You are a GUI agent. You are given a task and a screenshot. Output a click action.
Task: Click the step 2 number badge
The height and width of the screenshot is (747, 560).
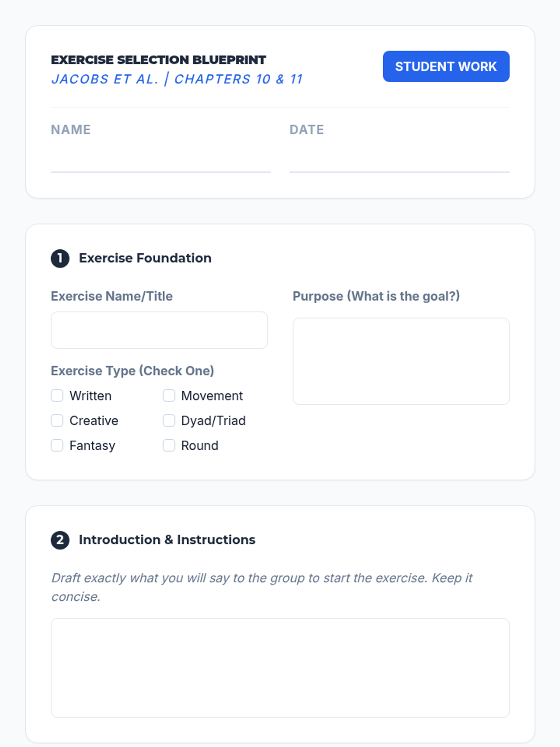coord(60,540)
